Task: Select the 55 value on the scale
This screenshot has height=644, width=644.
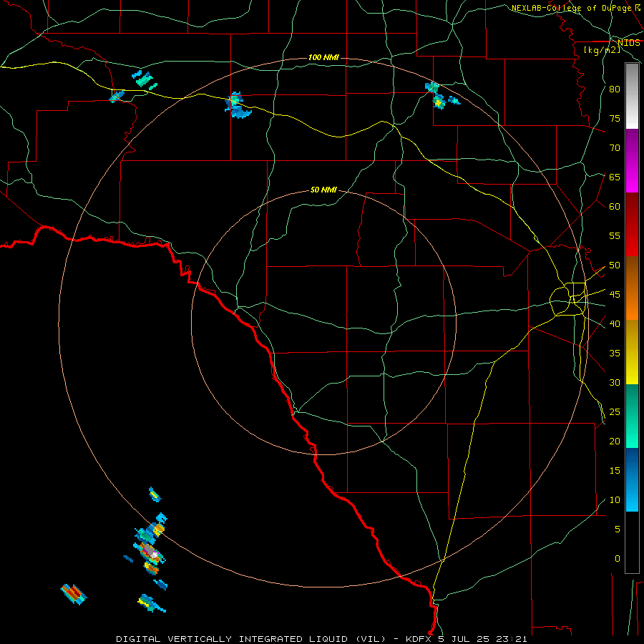Action: 615,235
